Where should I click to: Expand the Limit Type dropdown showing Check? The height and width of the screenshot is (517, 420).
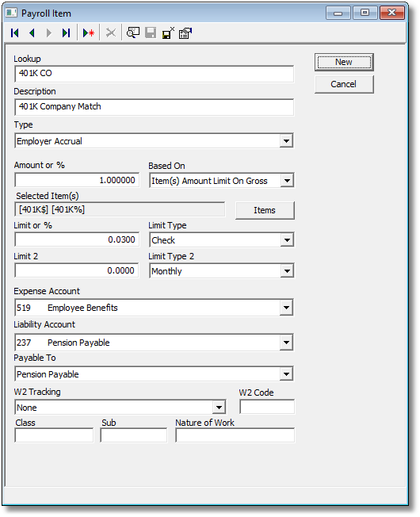click(x=287, y=240)
